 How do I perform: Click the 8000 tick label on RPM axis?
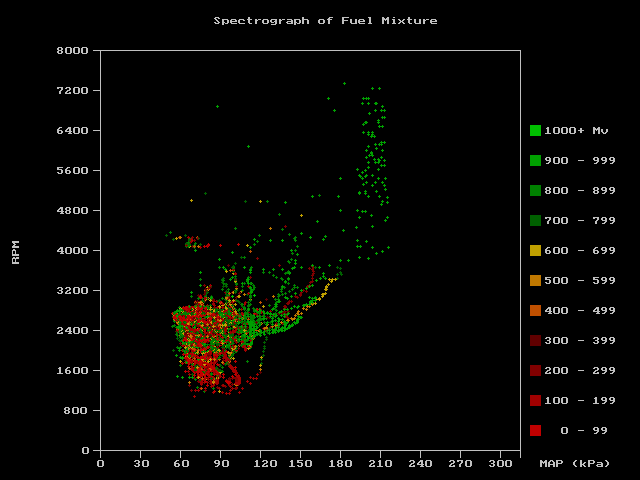72,50
